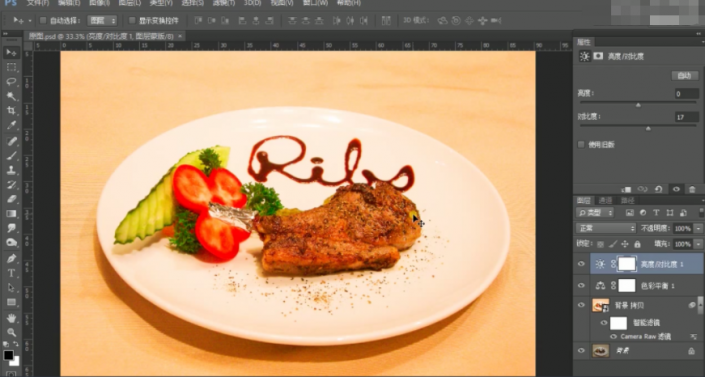Select the Horizontal Type tool
The height and width of the screenshot is (377, 705).
click(x=11, y=273)
